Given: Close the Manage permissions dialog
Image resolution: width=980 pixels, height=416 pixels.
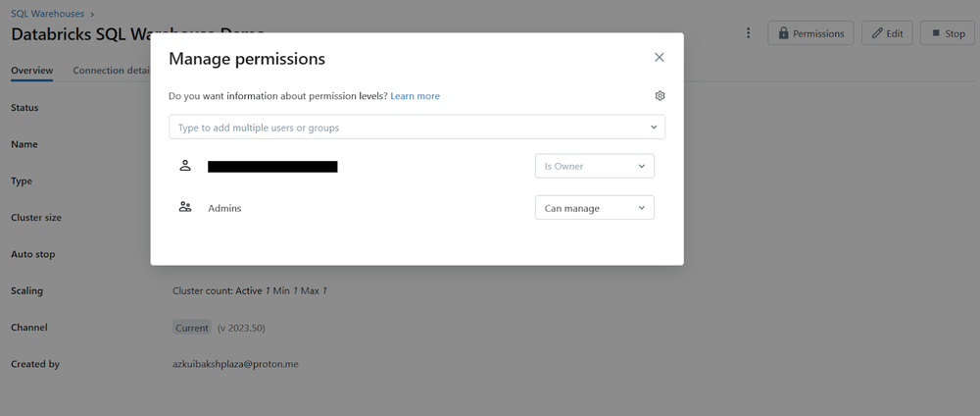Looking at the screenshot, I should [660, 58].
